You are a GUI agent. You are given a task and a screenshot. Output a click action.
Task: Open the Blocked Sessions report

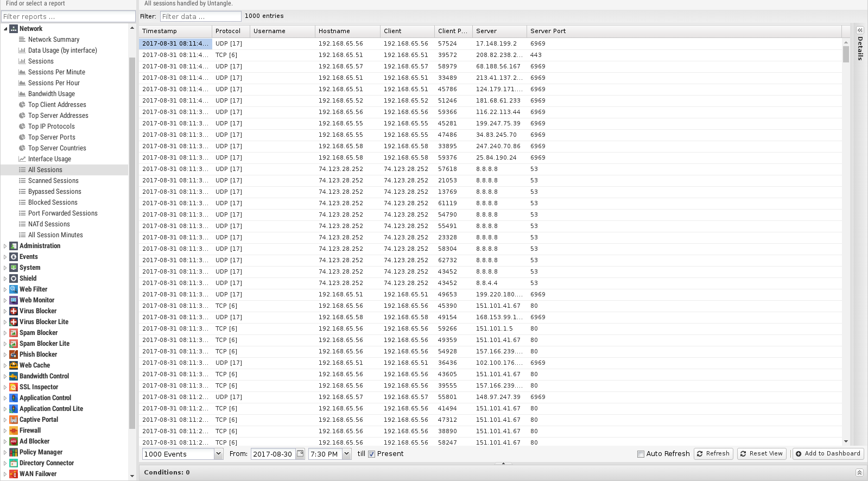(x=53, y=202)
